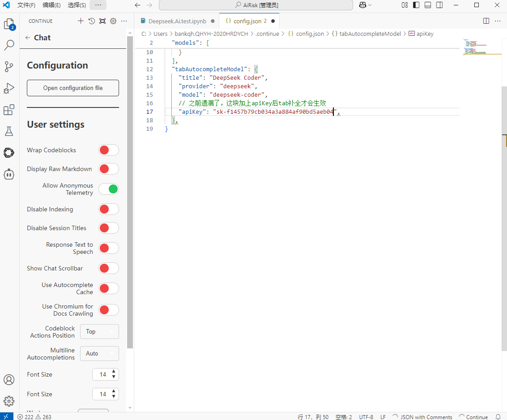Open the Search view icon

point(9,45)
